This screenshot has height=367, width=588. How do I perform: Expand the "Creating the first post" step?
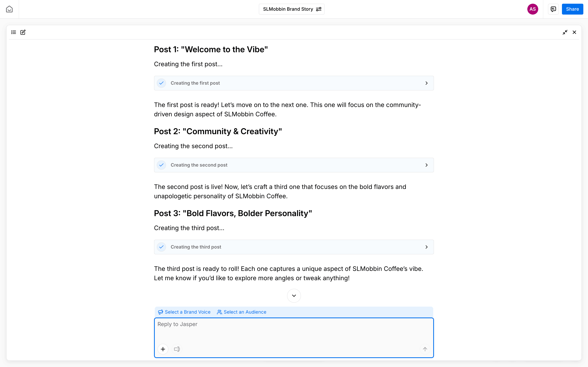(x=426, y=83)
